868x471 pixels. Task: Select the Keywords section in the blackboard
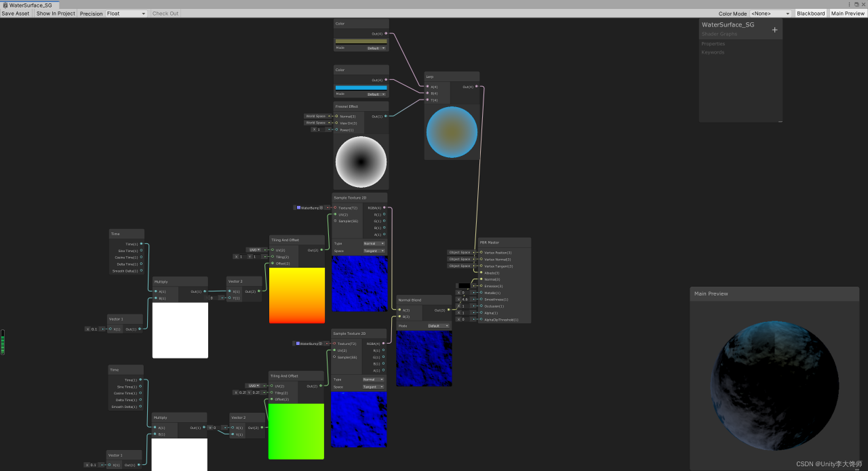(713, 52)
